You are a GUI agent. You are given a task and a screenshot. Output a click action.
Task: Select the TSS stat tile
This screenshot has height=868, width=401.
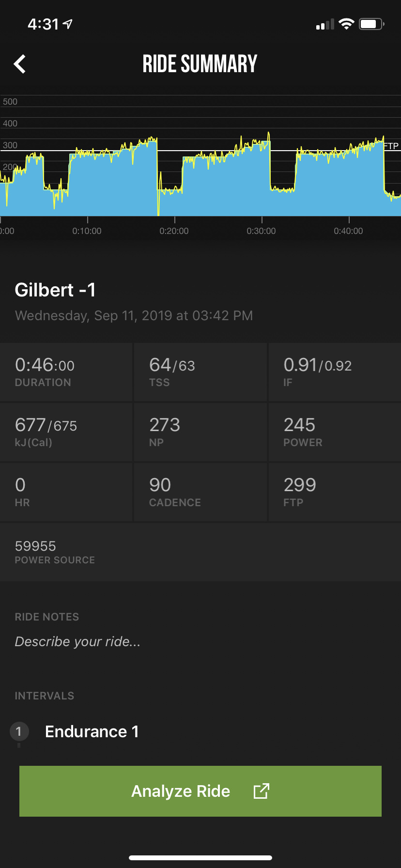coord(200,372)
